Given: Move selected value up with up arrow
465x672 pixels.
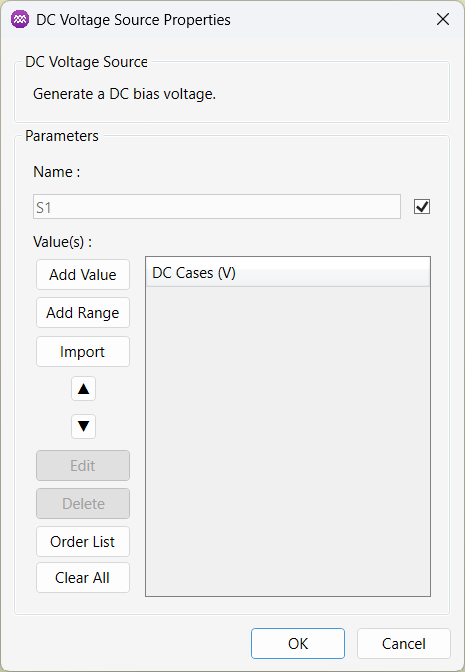Looking at the screenshot, I should point(83,389).
